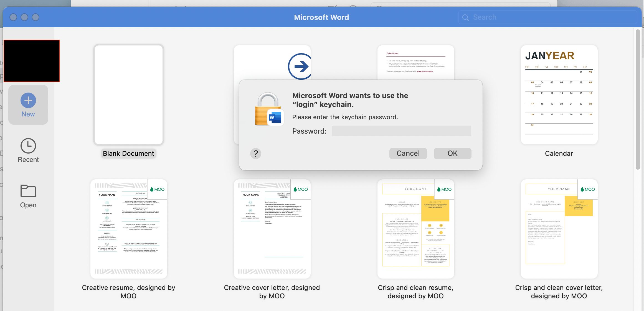Screen dimensions: 644x311
Task: Select the Creative resume by MOO template
Action: pyautogui.click(x=128, y=228)
